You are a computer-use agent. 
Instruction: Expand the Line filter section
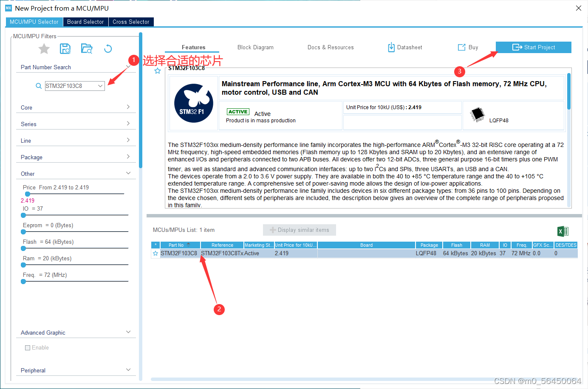point(128,140)
